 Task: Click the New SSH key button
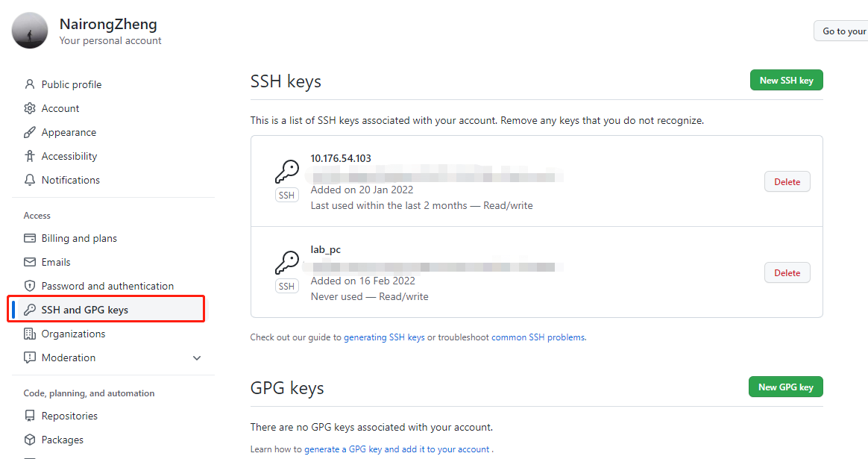786,80
